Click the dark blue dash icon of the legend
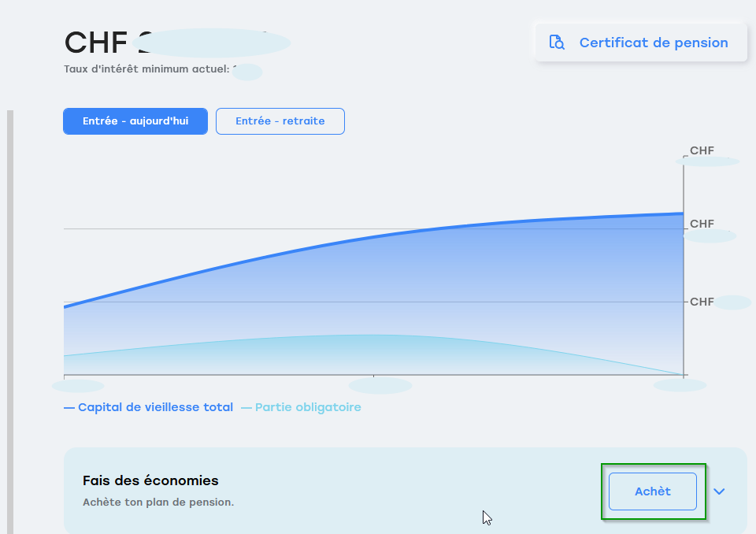Viewport: 756px width, 534px height. pyautogui.click(x=68, y=407)
